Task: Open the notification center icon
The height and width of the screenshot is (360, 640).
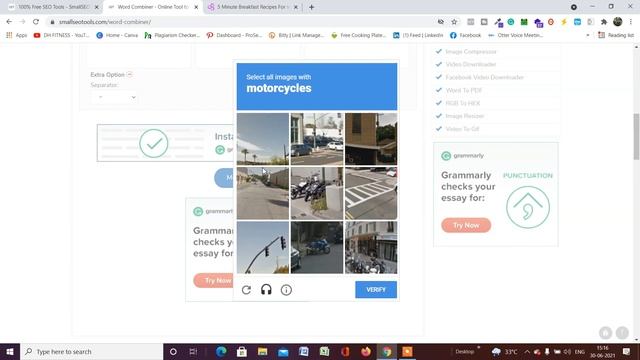Action: 626,351
